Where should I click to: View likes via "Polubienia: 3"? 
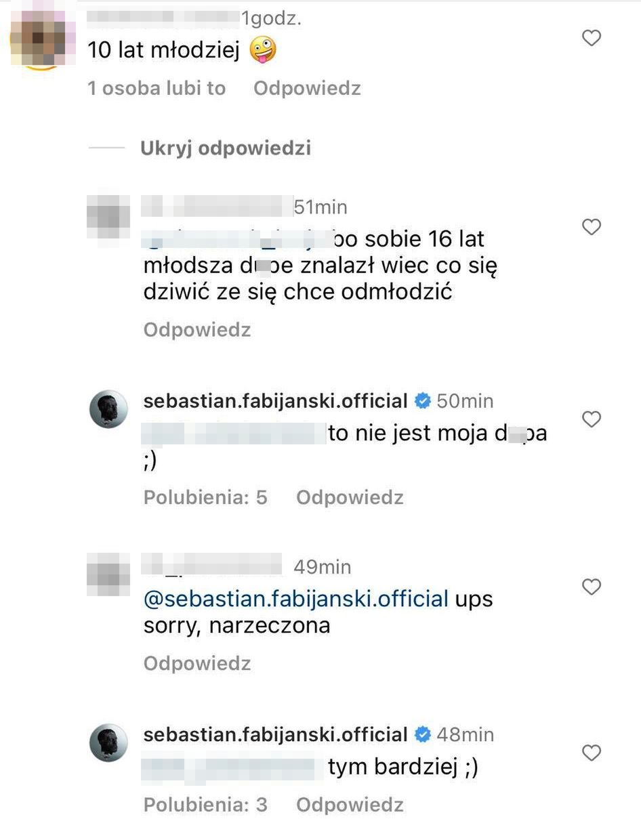pyautogui.click(x=205, y=805)
